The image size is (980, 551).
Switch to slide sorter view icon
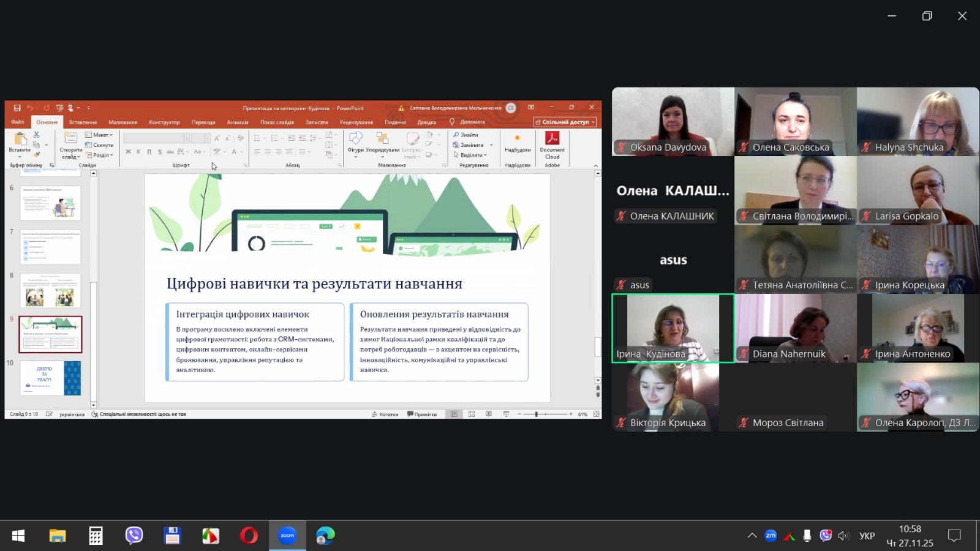[472, 414]
